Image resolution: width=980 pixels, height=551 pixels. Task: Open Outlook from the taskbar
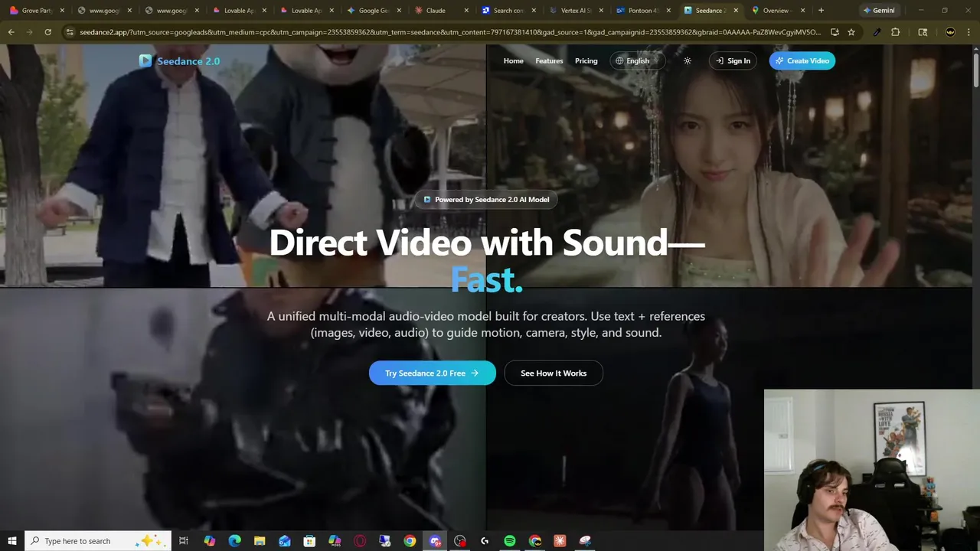[285, 541]
